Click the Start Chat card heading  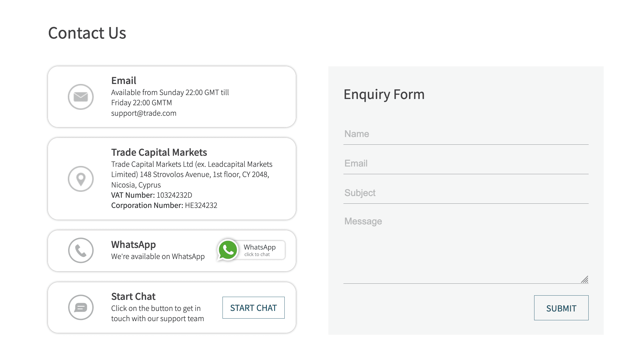[133, 296]
